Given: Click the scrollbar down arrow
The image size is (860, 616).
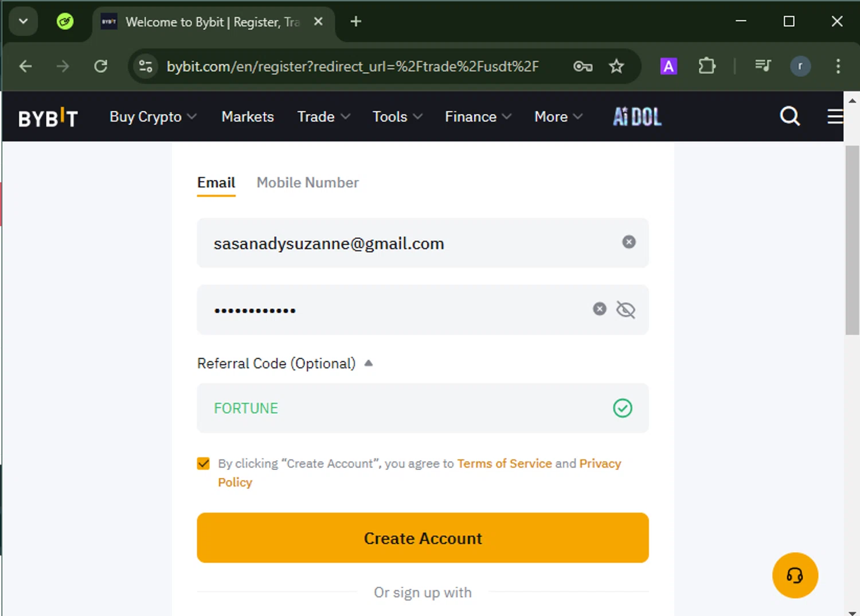Looking at the screenshot, I should (x=853, y=612).
